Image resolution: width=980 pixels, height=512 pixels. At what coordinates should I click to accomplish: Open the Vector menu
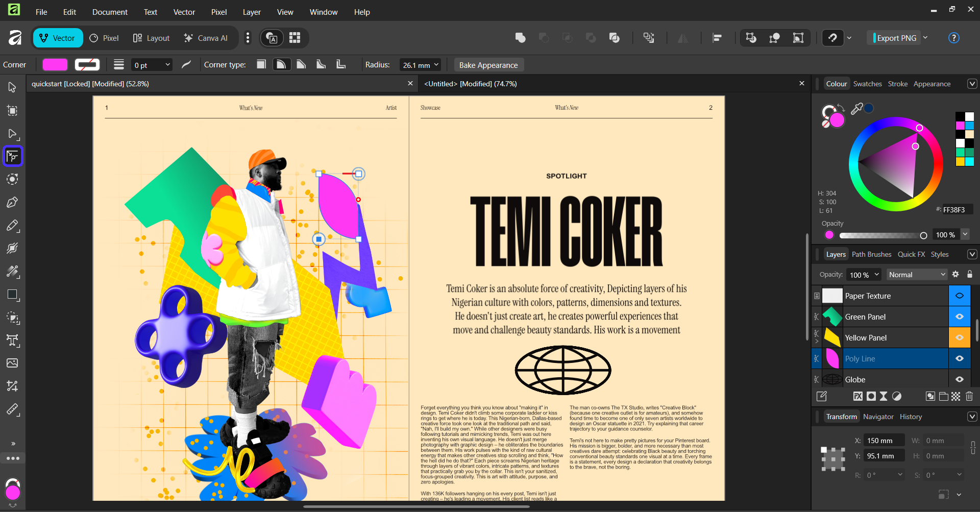184,12
